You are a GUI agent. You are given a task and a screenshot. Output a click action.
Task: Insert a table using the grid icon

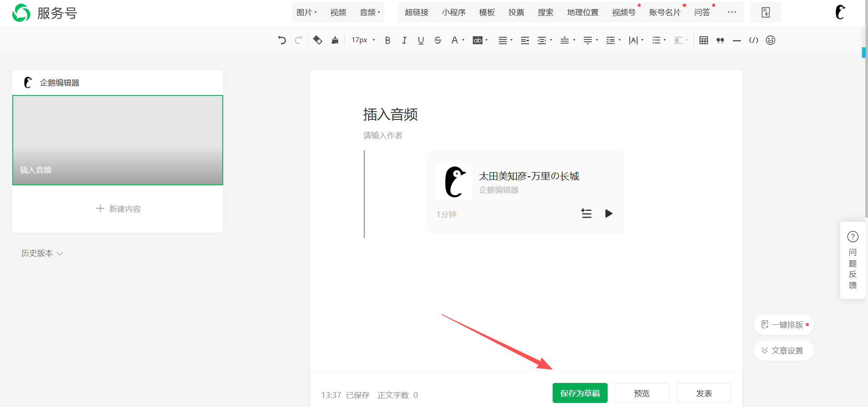pyautogui.click(x=703, y=40)
